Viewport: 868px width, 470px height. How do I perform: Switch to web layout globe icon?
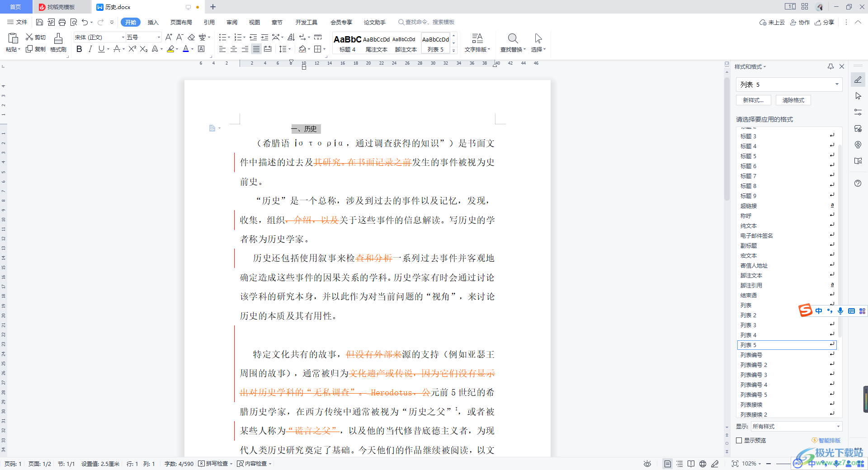703,464
